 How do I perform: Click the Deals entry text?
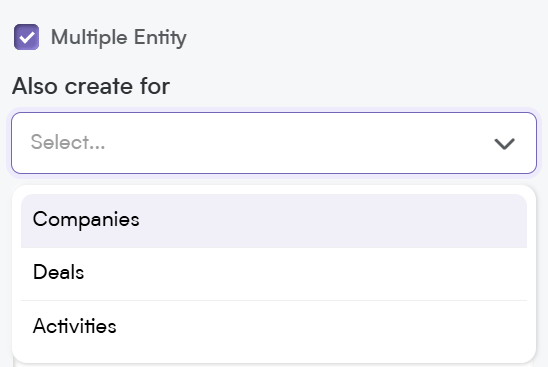pyautogui.click(x=58, y=272)
